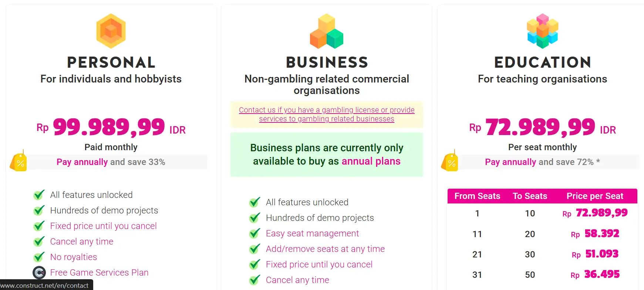Select the 11 to 20 seats pricing row
The image size is (644, 290).
pyautogui.click(x=542, y=234)
